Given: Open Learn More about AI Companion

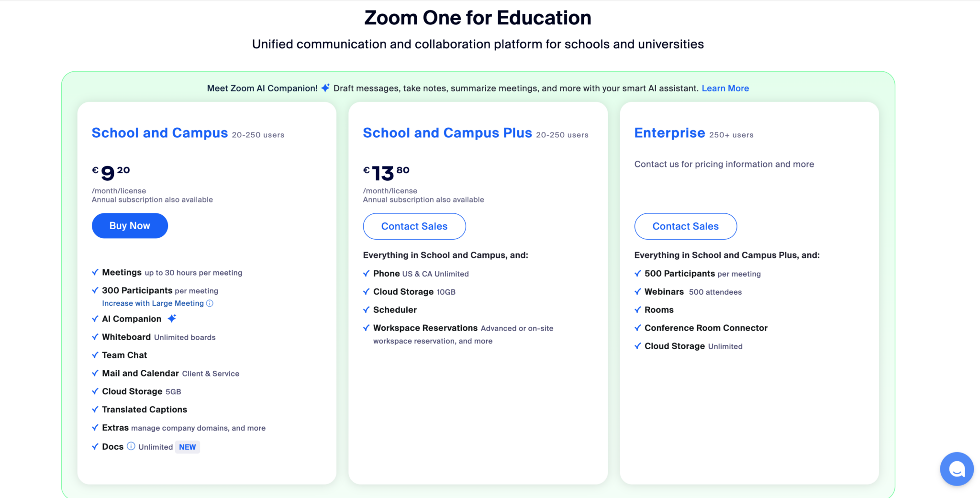Looking at the screenshot, I should (x=725, y=88).
